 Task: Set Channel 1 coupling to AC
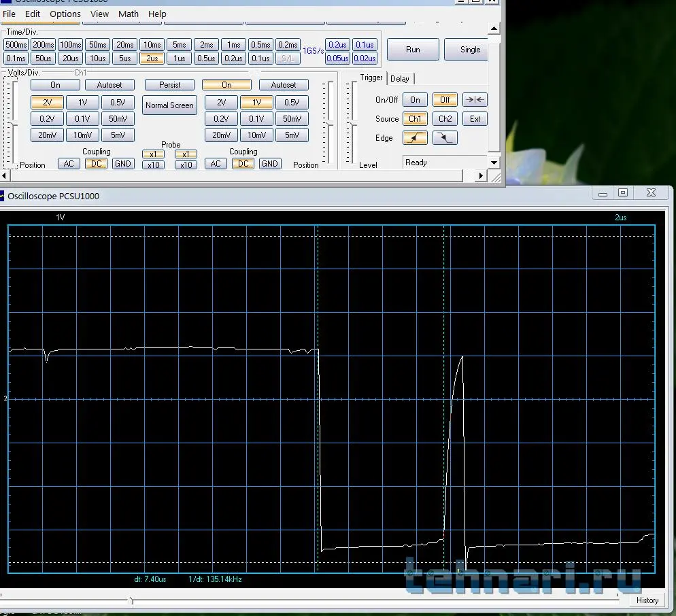point(69,164)
